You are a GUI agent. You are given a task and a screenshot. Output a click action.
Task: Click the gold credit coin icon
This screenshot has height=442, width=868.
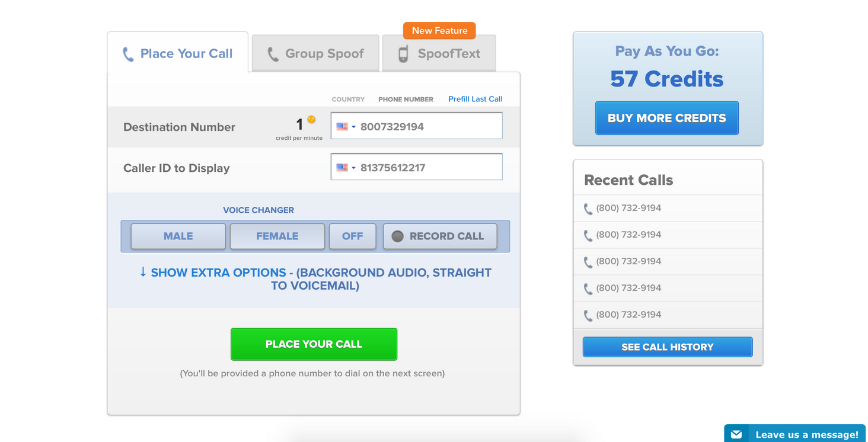point(311,120)
